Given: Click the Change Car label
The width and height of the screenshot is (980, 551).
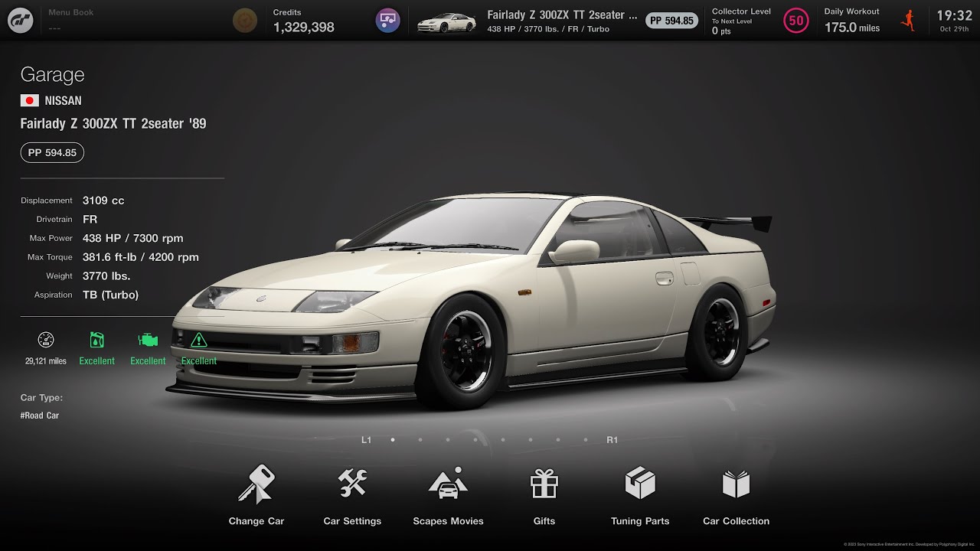Looking at the screenshot, I should 256,521.
